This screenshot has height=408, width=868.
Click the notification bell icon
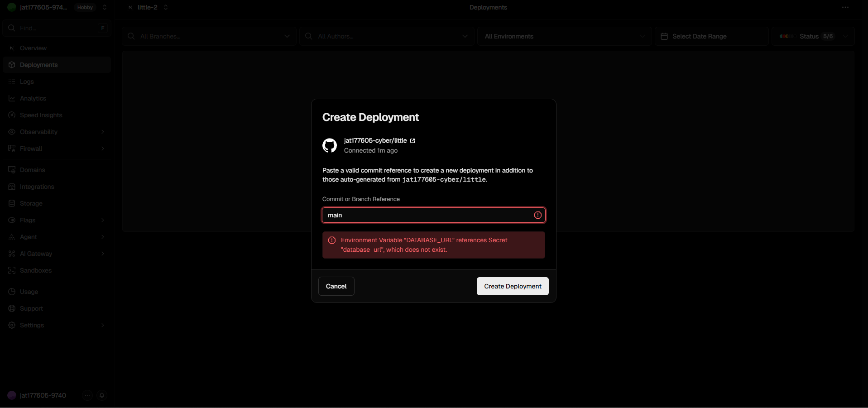[x=102, y=395]
